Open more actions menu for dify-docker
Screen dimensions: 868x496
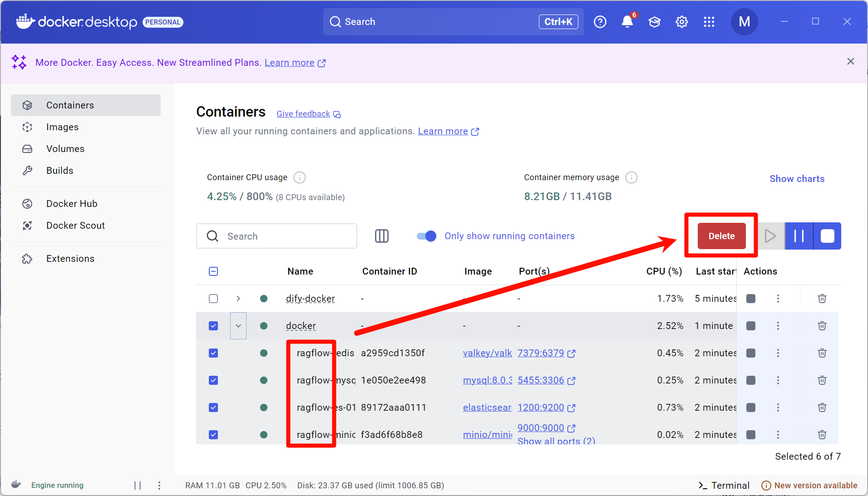point(778,299)
